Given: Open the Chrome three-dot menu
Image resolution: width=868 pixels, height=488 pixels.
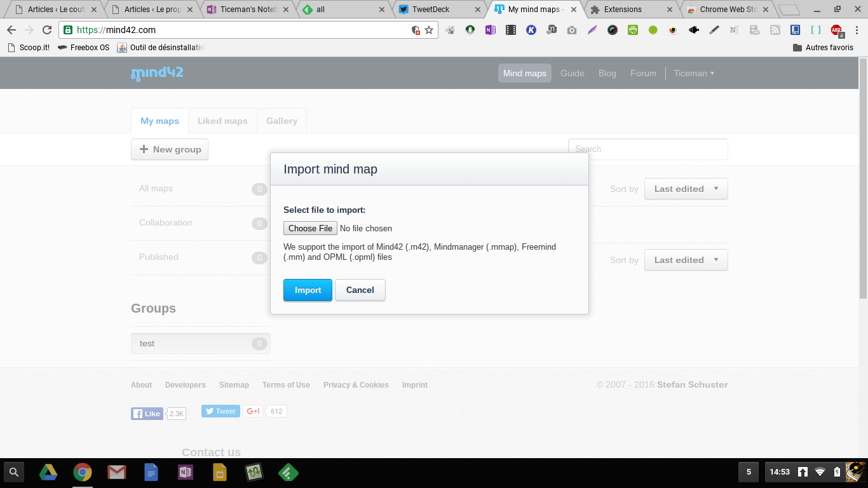Looking at the screenshot, I should click(856, 30).
